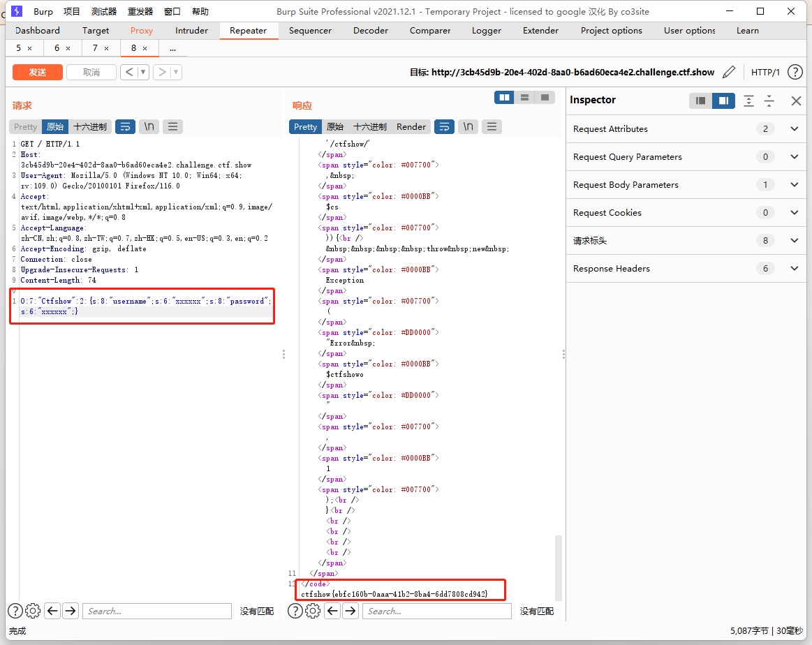The image size is (812, 645).
Task: Open response search help icon
Action: point(295,611)
